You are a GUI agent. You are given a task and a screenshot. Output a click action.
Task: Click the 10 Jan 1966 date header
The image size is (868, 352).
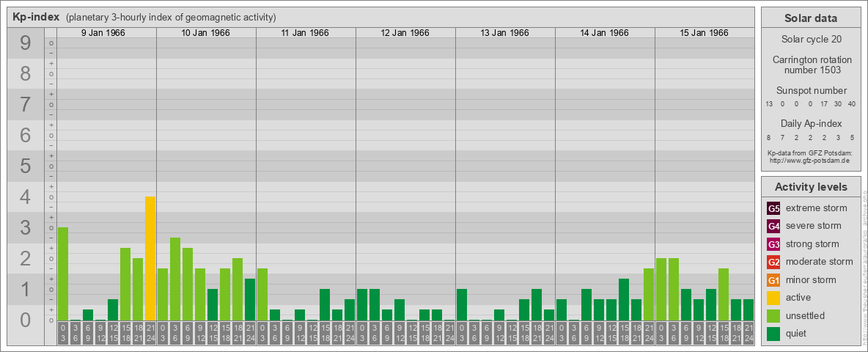tap(205, 33)
